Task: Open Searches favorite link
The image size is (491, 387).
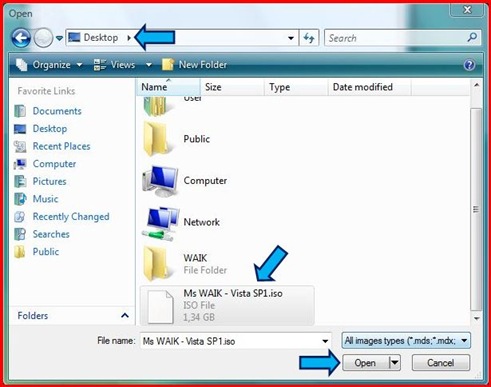Action: point(51,234)
